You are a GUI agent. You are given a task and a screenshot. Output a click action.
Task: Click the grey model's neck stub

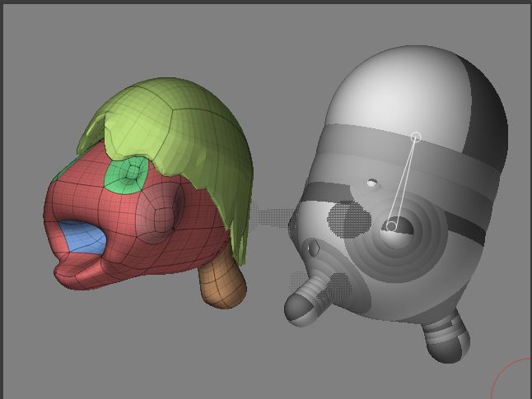(446, 337)
